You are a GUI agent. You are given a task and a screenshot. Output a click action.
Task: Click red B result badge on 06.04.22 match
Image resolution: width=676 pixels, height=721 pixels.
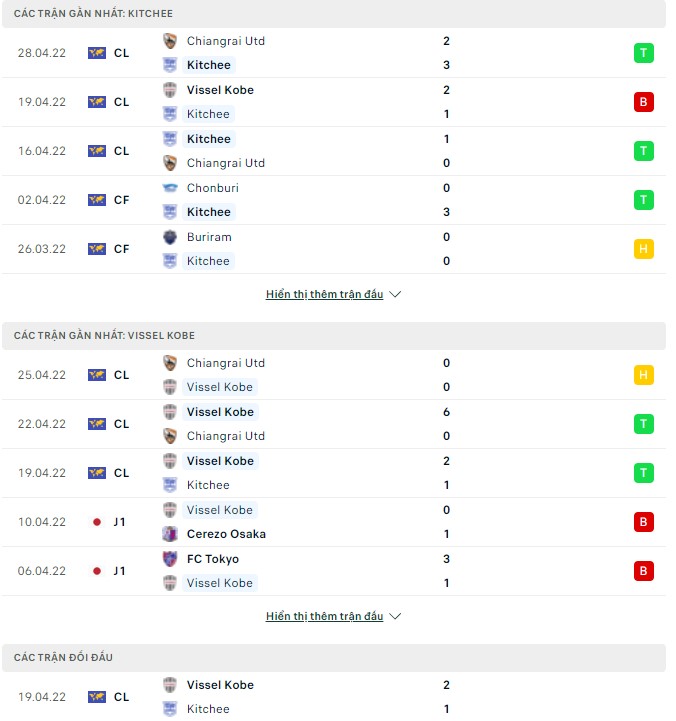pyautogui.click(x=644, y=571)
